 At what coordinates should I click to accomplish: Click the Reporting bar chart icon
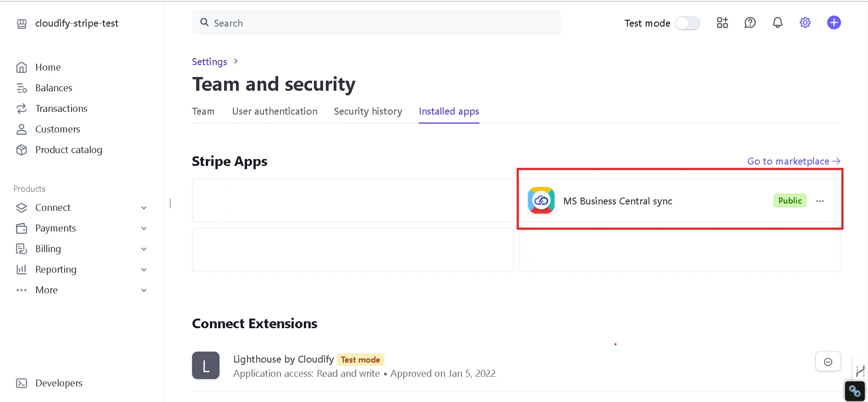tap(22, 270)
